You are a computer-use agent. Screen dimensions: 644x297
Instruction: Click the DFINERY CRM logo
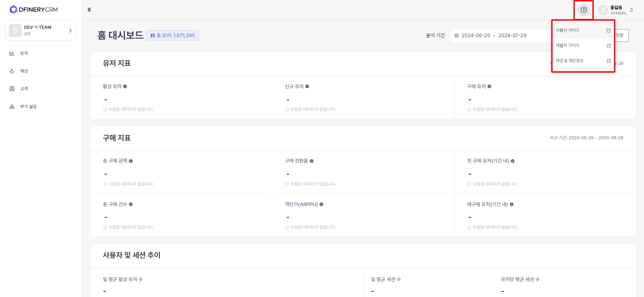(34, 9)
